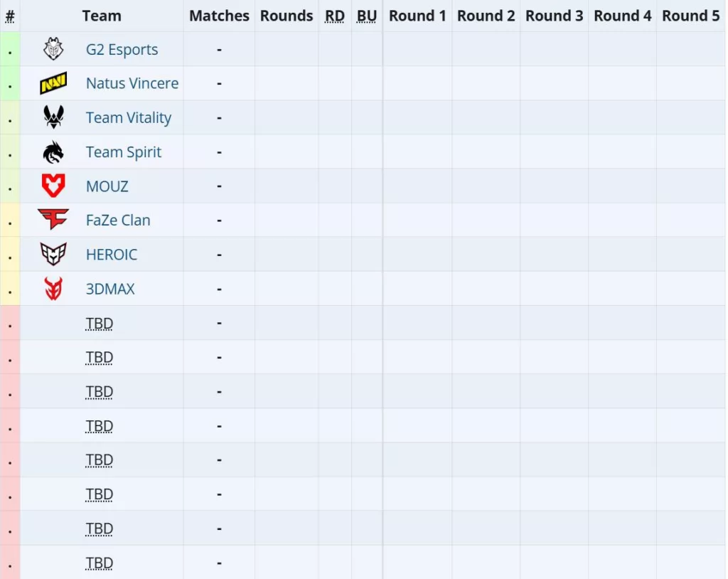Follow the Team Vitality link
The image size is (728, 579).
(x=129, y=117)
